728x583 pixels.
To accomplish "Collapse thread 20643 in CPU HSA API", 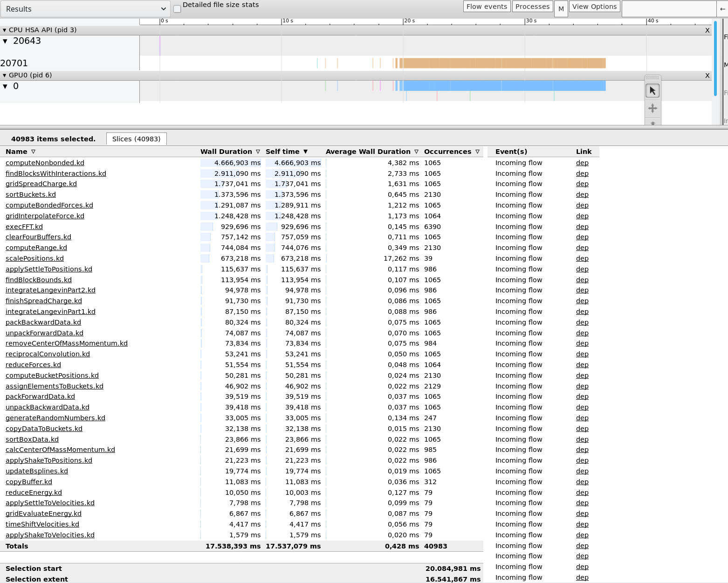I will 6,41.
